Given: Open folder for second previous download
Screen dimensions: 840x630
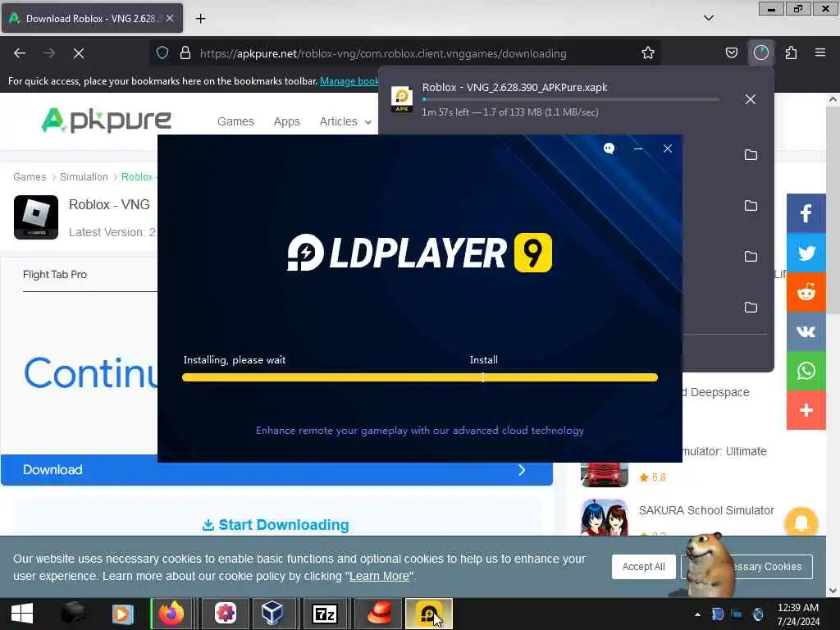Looking at the screenshot, I should point(751,206).
